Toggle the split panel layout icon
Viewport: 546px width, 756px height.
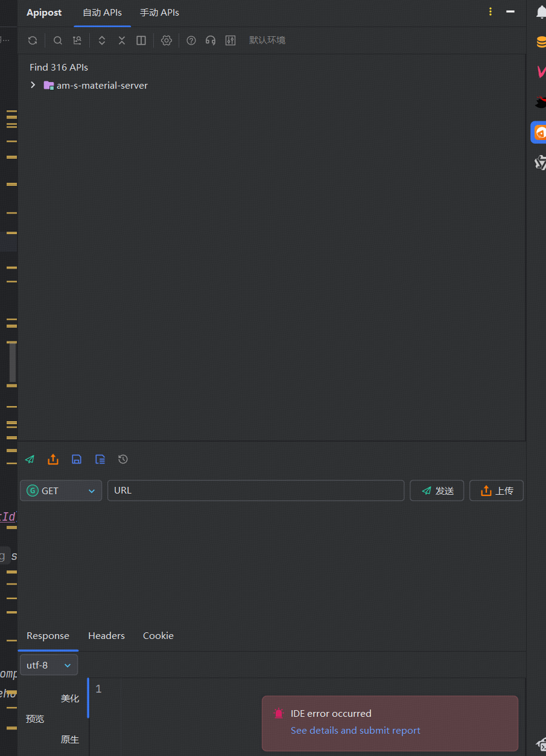pyautogui.click(x=141, y=40)
